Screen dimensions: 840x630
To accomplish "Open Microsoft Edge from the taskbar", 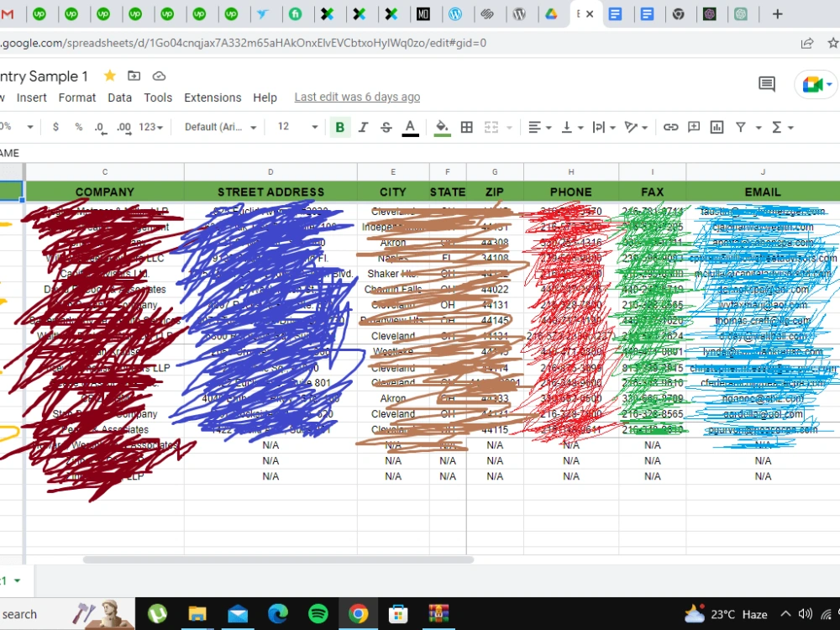I will pos(277,613).
